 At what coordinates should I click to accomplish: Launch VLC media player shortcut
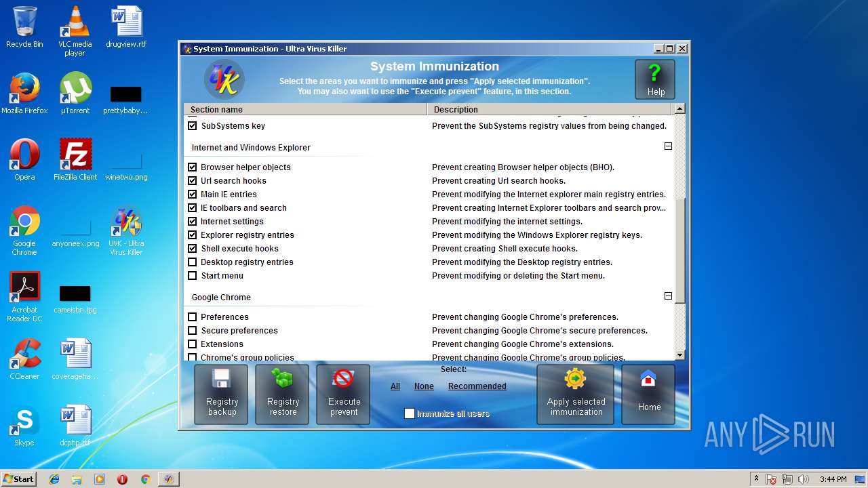point(75,31)
